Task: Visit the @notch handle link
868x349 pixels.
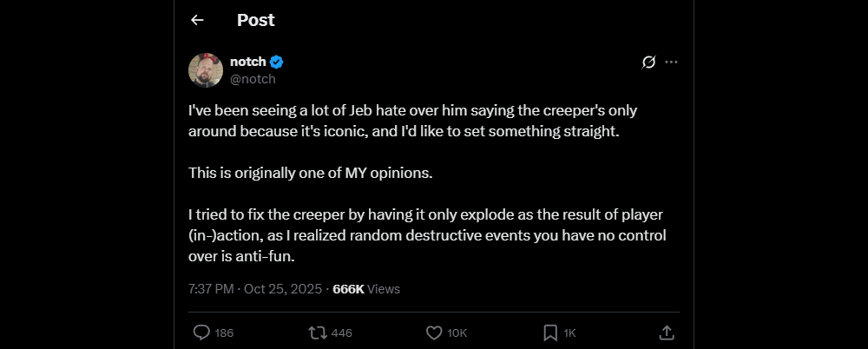Action: point(253,79)
